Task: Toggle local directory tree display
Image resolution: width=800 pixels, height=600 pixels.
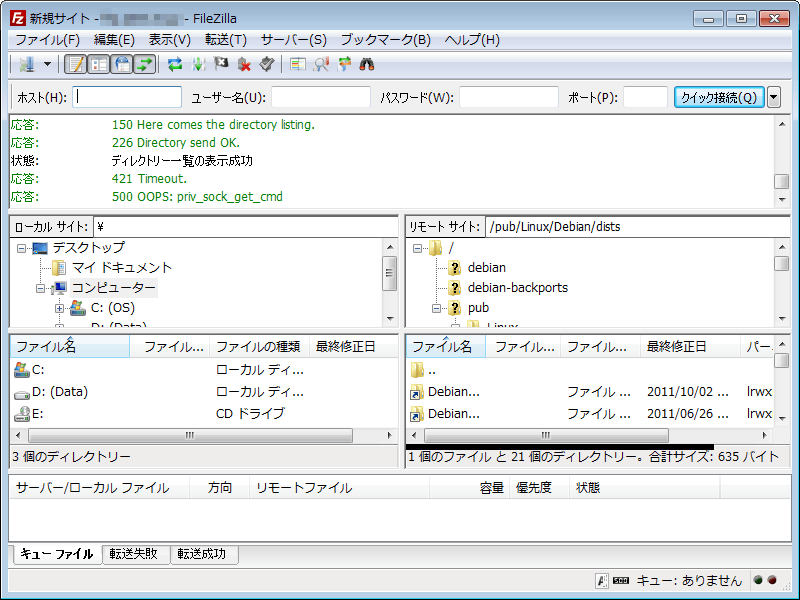Action: [x=98, y=64]
